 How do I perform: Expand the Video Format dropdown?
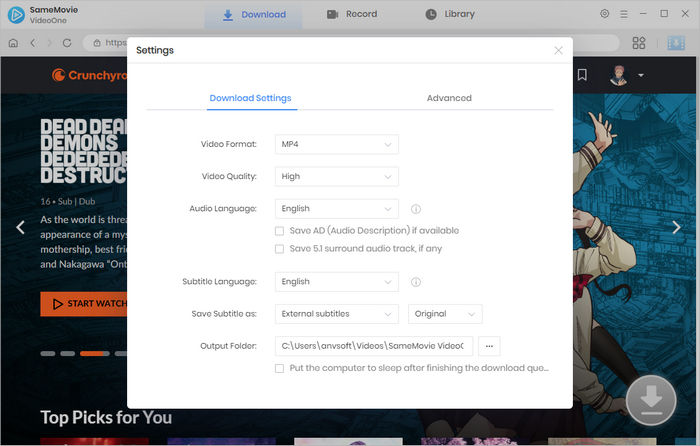pos(337,145)
